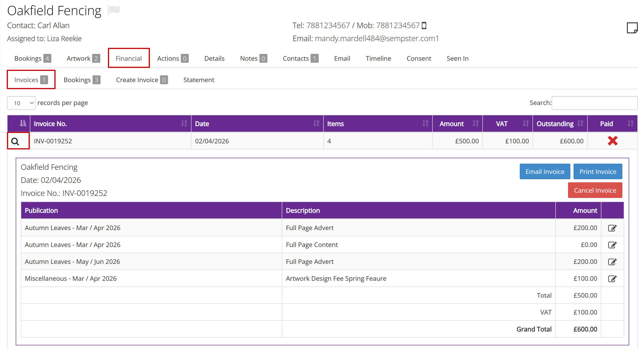Edit the Full Page Content £0.00 line
The image size is (644, 349).
(x=612, y=245)
